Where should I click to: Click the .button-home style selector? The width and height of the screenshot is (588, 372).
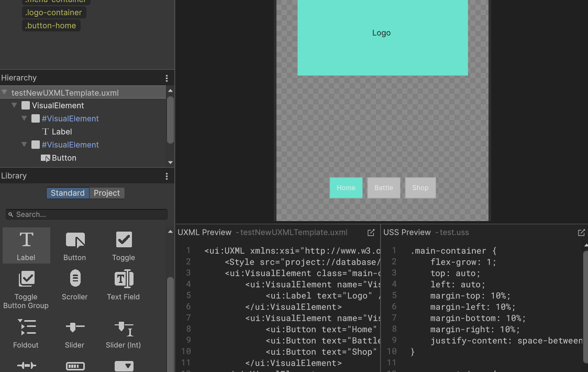pos(51,26)
